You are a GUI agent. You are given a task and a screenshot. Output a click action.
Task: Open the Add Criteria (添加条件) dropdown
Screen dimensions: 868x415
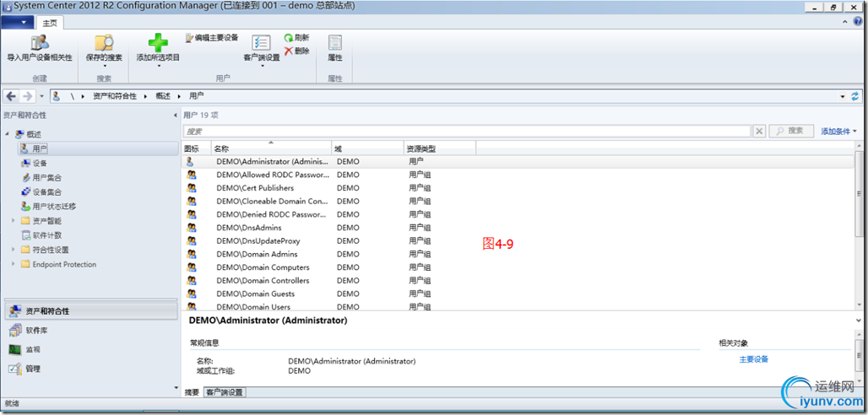pyautogui.click(x=838, y=131)
